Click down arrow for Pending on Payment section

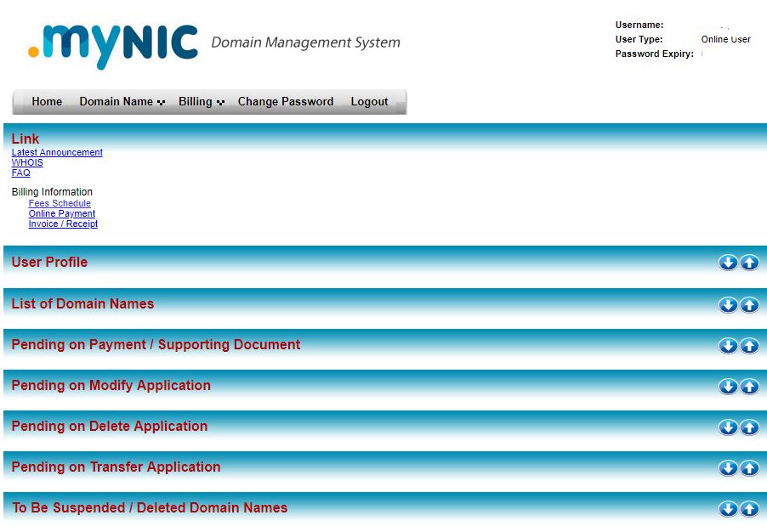[x=728, y=346]
